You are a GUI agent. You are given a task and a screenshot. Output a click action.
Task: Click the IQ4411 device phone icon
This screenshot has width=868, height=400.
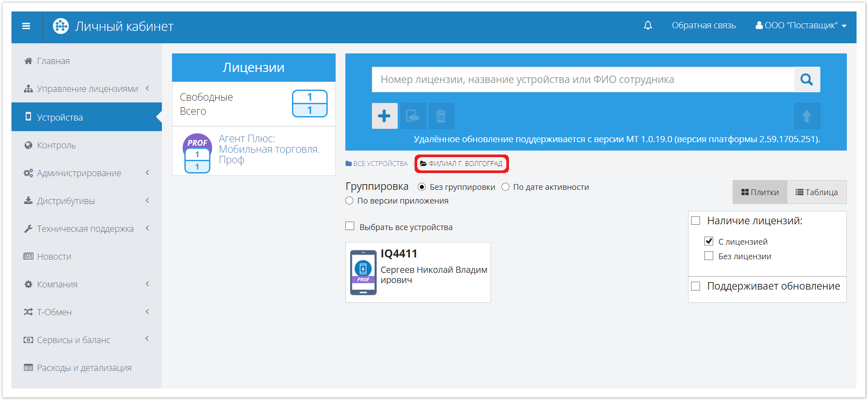pyautogui.click(x=363, y=272)
